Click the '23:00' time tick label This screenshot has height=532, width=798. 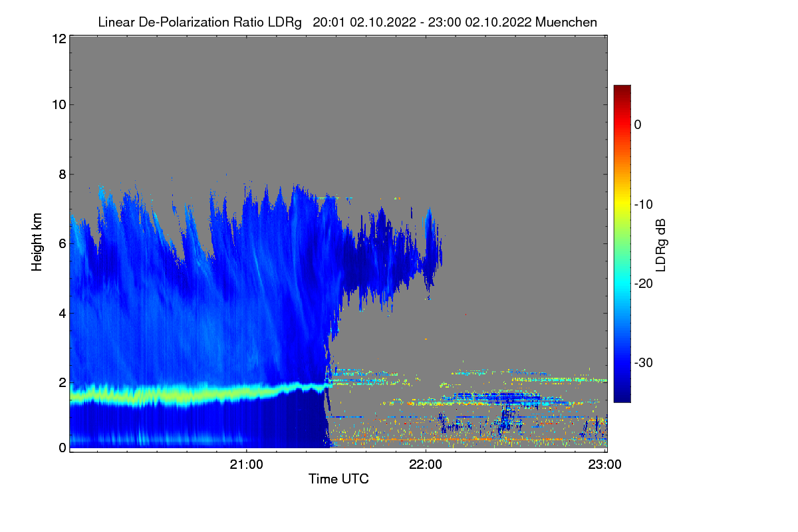tap(606, 465)
